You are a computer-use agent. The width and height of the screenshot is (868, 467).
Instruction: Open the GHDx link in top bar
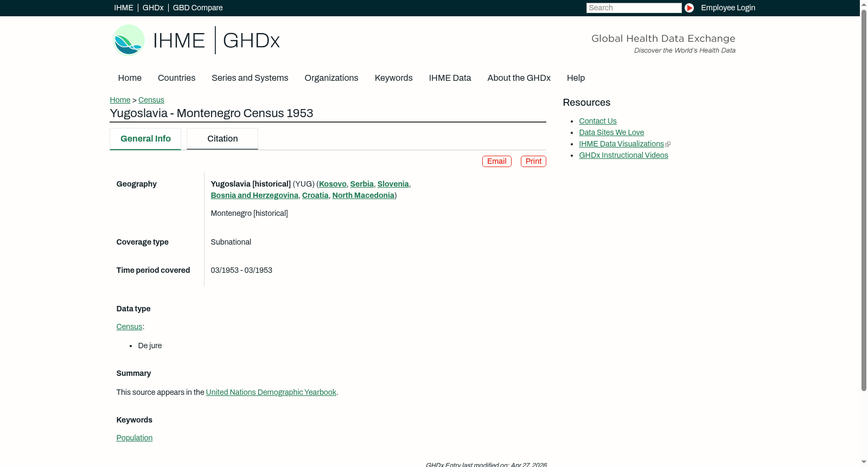pyautogui.click(x=153, y=8)
